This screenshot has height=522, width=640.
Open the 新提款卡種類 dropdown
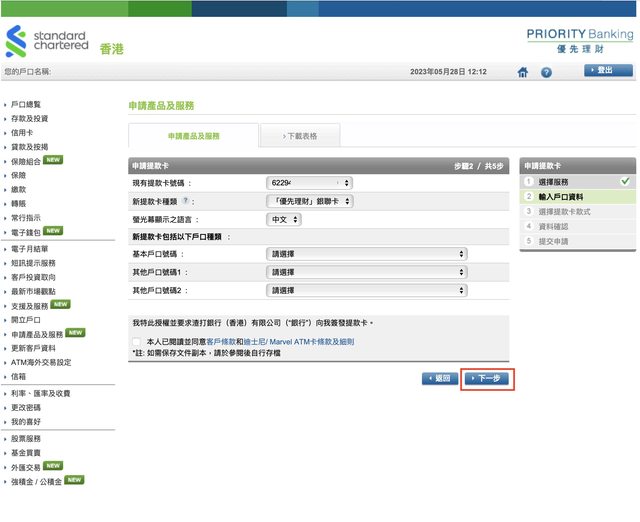coord(310,201)
